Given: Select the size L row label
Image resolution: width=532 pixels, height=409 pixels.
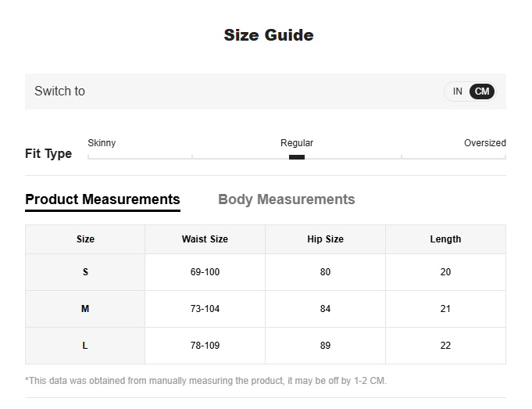Looking at the screenshot, I should (x=85, y=346).
